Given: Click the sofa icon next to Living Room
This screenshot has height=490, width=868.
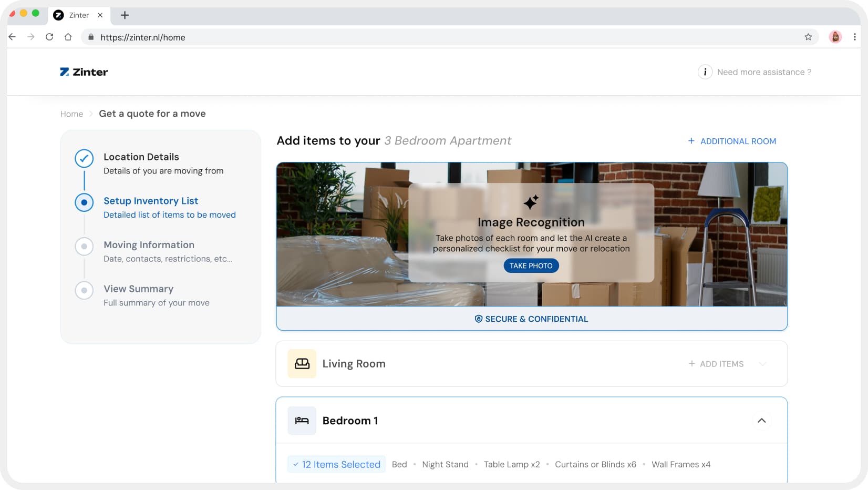Looking at the screenshot, I should point(302,363).
